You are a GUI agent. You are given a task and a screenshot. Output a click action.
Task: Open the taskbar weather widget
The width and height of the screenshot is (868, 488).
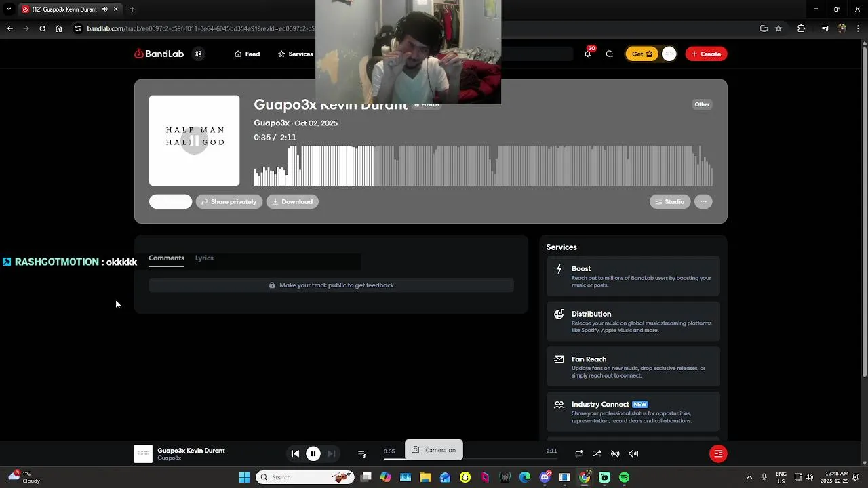coord(24,477)
